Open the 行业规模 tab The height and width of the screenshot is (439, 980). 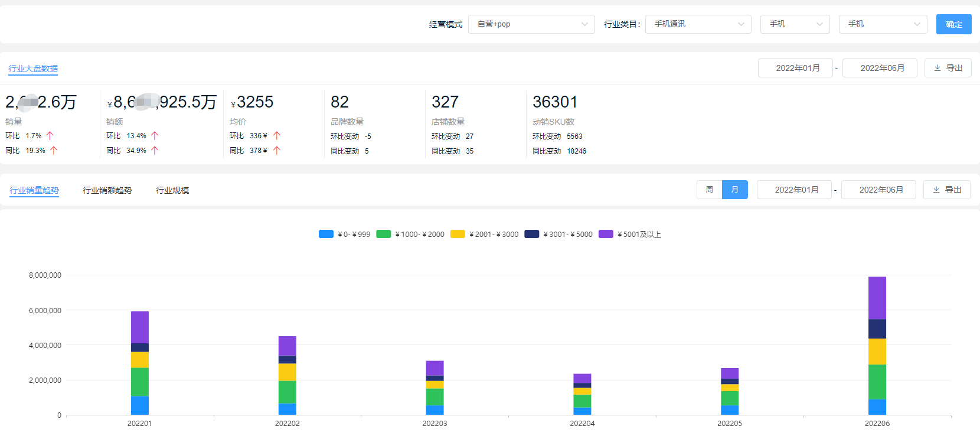coord(172,190)
